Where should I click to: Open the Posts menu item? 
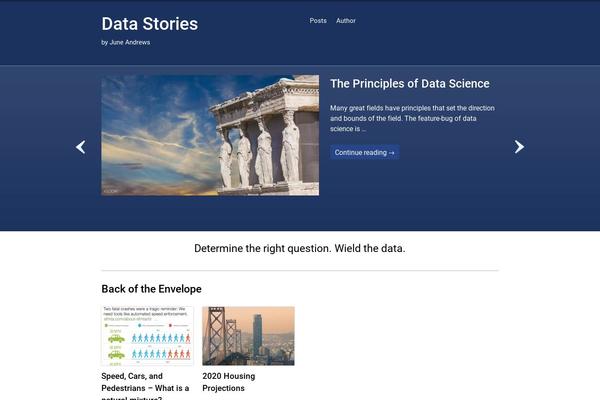pos(318,21)
